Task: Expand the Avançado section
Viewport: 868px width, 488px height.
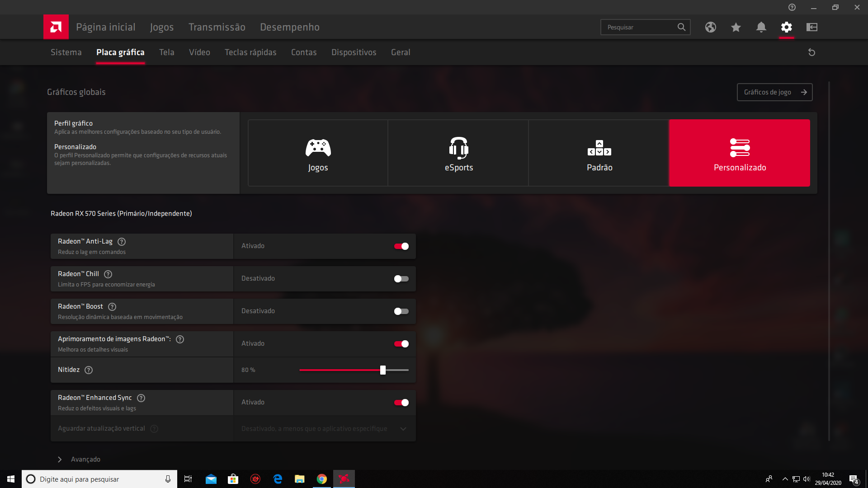Action: (x=79, y=459)
